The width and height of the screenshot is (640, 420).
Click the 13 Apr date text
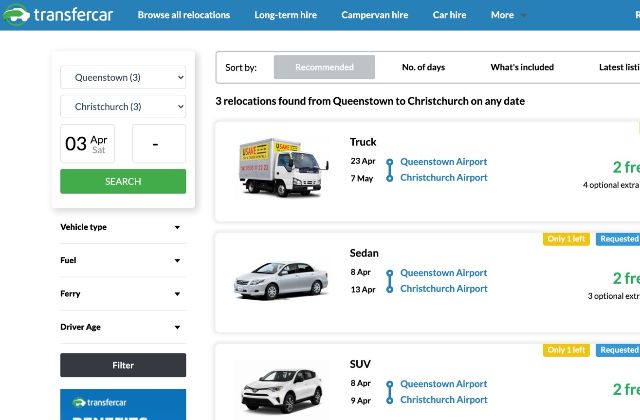363,289
